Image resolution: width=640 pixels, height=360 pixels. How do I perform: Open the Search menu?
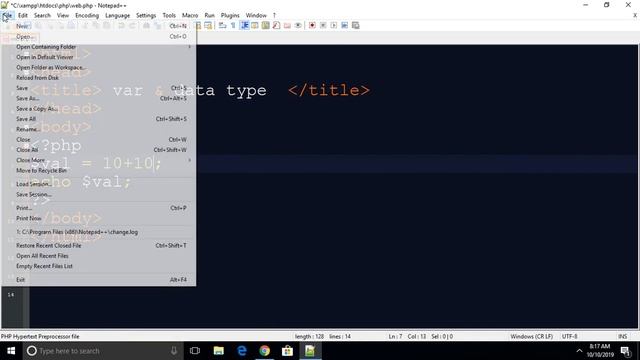coord(42,15)
